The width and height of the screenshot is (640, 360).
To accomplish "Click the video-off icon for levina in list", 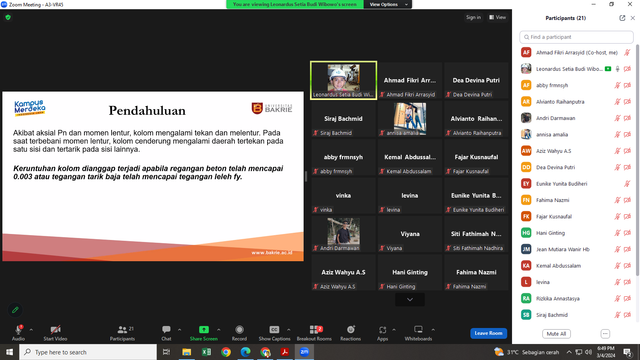I will click(627, 282).
